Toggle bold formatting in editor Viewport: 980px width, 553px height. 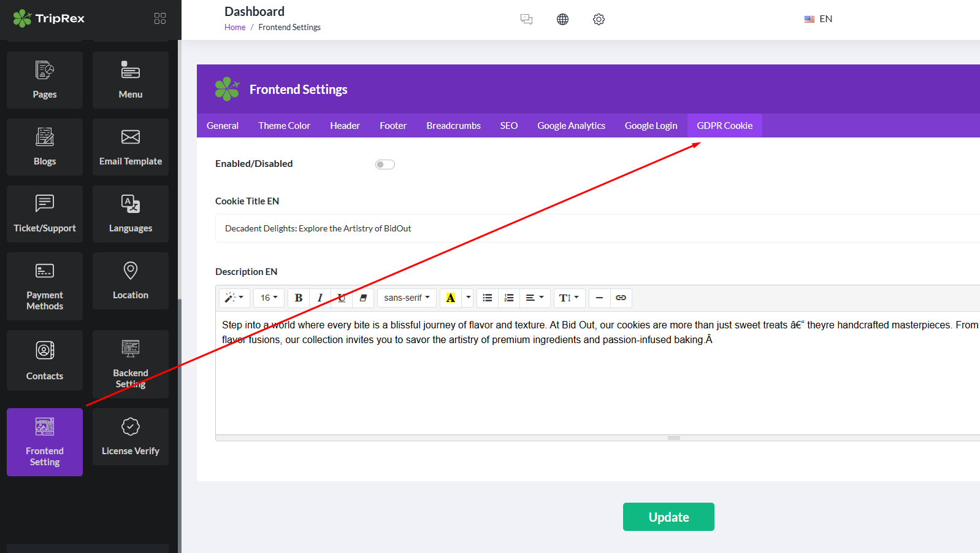[x=299, y=298]
